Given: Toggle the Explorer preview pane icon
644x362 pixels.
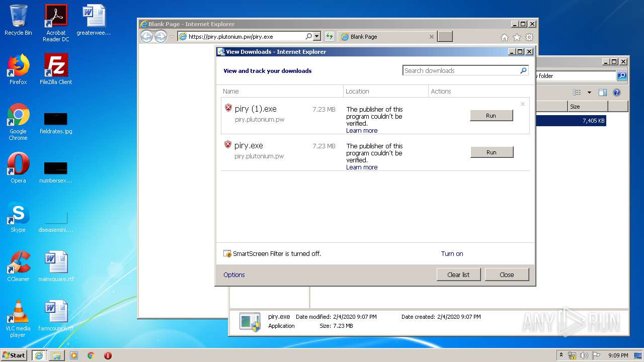Looking at the screenshot, I should [603, 93].
